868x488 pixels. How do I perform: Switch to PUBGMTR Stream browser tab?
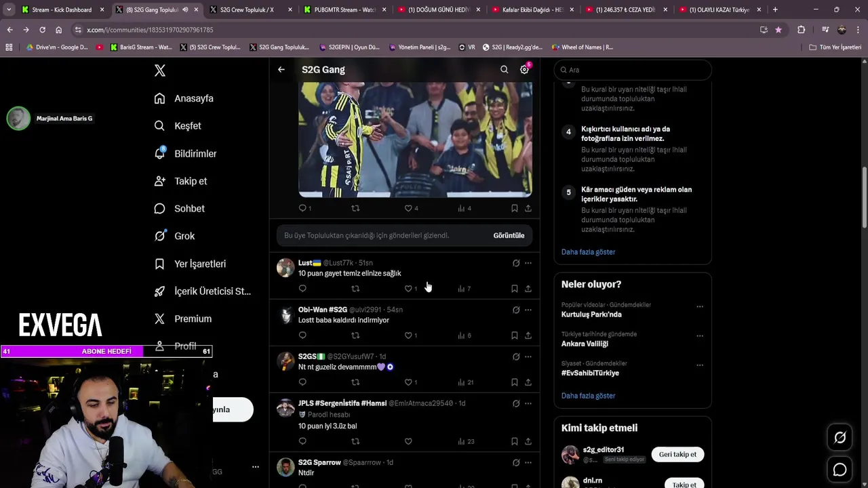(x=344, y=9)
